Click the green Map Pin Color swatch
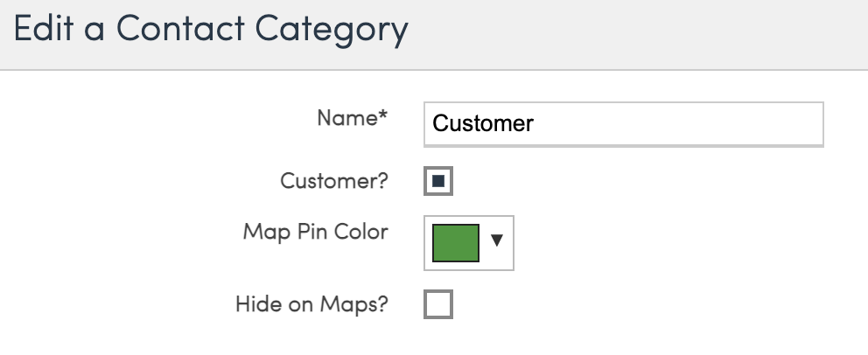Screen dimensions: 868x355 click(x=456, y=243)
